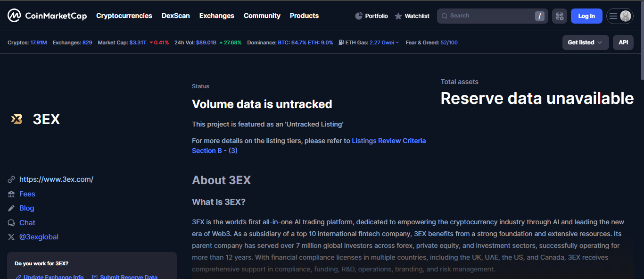The image size is (644, 279).
Task: Open the Cryptocurrencies menu
Action: tap(124, 16)
